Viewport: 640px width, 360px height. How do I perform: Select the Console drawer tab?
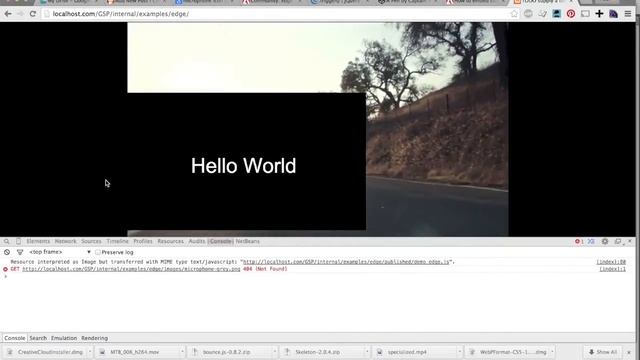coord(15,338)
